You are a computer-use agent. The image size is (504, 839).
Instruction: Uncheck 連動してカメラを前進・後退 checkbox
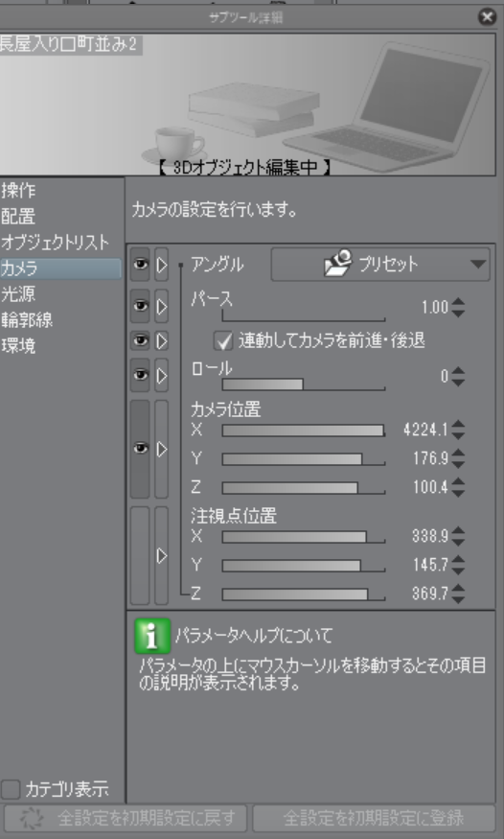pos(223,340)
